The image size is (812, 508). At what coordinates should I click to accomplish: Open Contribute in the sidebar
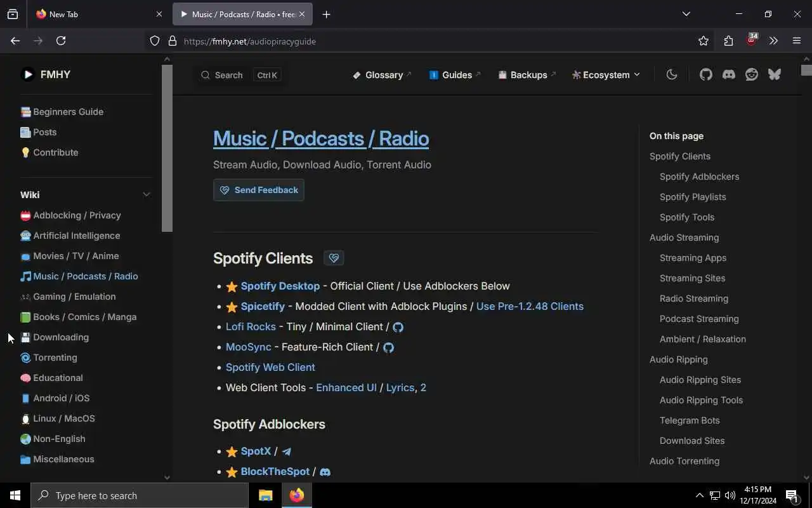(x=49, y=152)
